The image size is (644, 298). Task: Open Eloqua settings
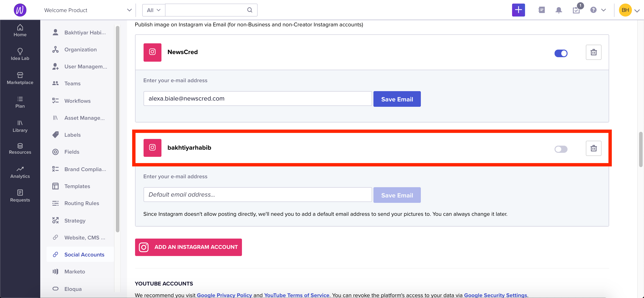pos(80,289)
